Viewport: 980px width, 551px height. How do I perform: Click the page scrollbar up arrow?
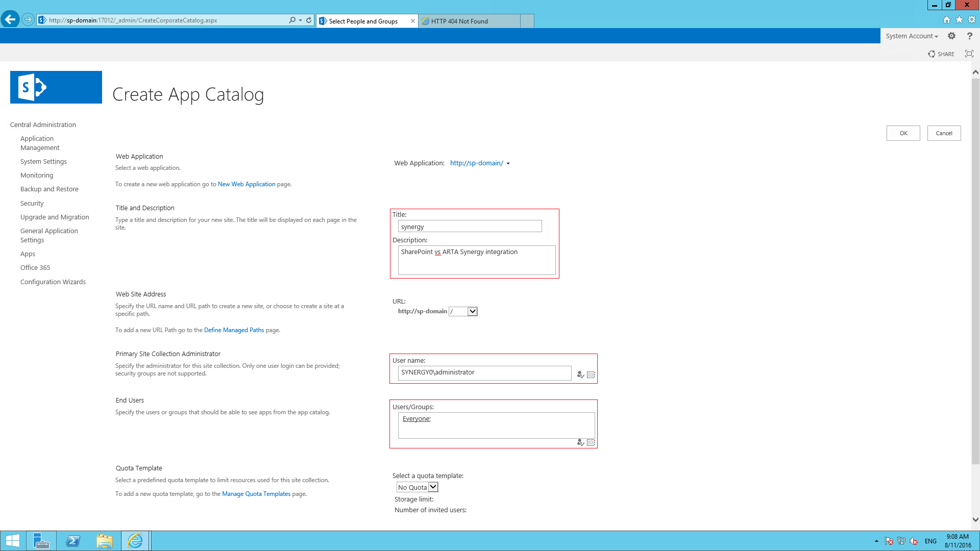[975, 72]
